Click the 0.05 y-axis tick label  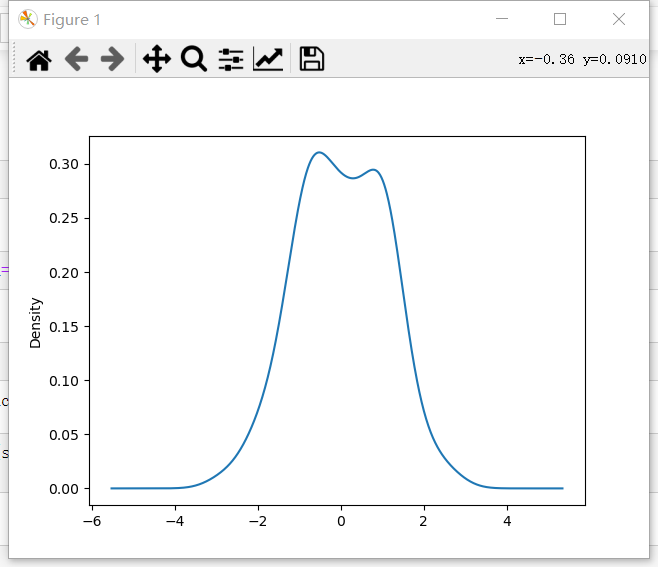tap(64, 435)
